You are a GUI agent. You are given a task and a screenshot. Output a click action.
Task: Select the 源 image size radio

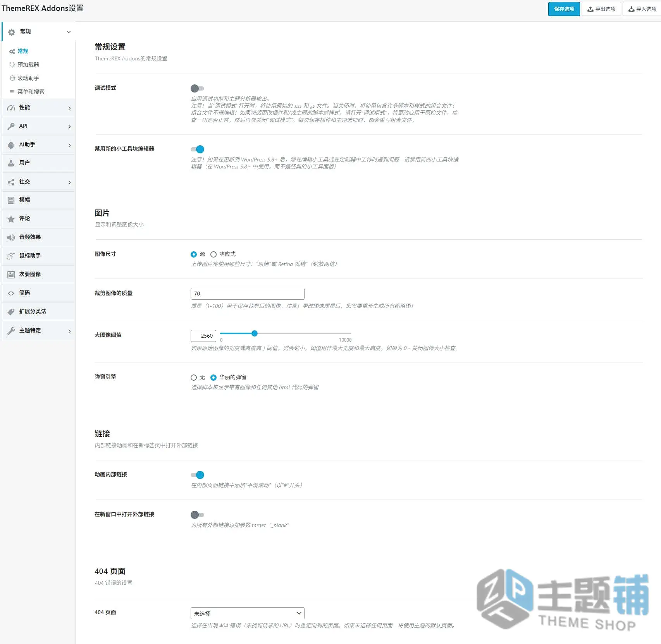(194, 254)
